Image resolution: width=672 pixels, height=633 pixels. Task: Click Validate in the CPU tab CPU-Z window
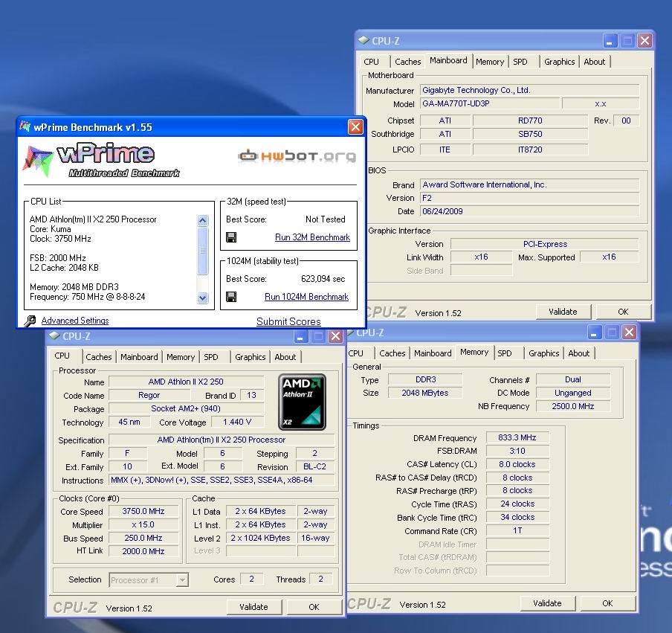pyautogui.click(x=253, y=607)
